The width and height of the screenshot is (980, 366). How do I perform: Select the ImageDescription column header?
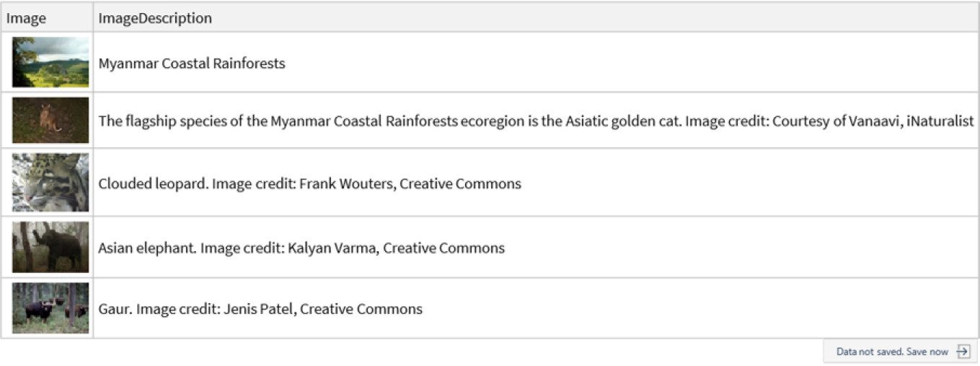(536, 18)
